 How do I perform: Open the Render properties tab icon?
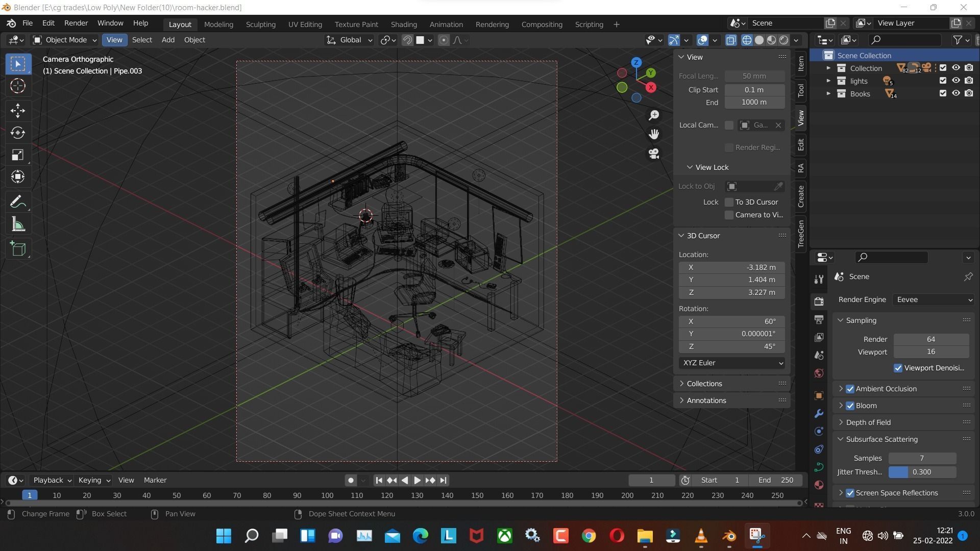[x=819, y=302]
